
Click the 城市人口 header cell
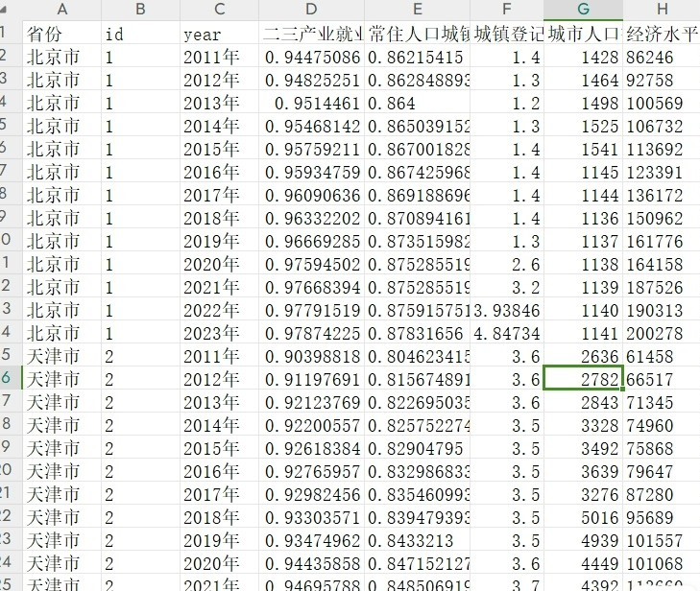(583, 34)
